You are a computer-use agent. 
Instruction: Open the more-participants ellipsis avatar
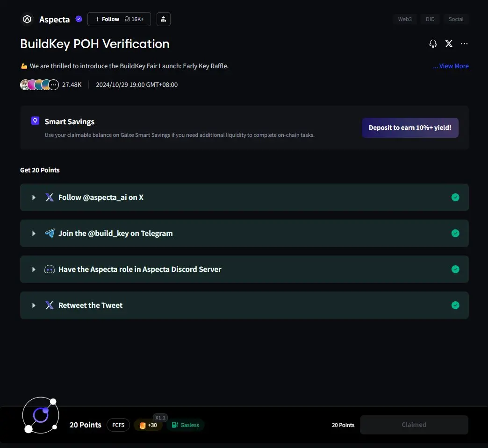(x=54, y=85)
